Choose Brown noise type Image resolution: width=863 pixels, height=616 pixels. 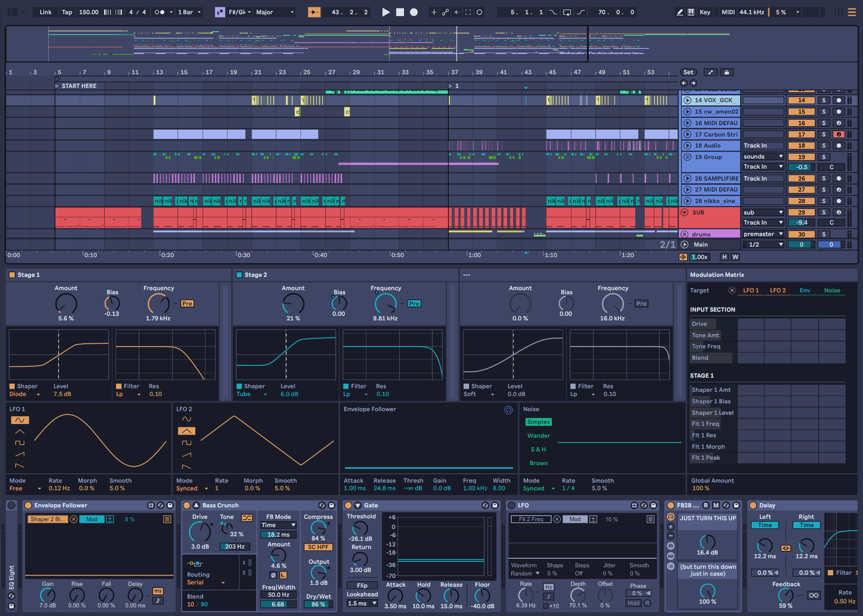click(x=538, y=463)
